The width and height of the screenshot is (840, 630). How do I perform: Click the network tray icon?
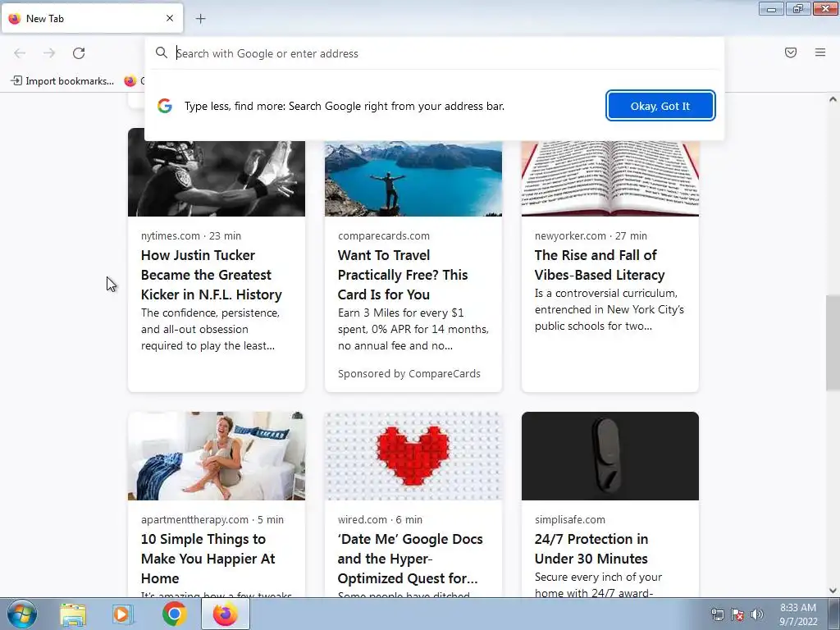pyautogui.click(x=717, y=614)
